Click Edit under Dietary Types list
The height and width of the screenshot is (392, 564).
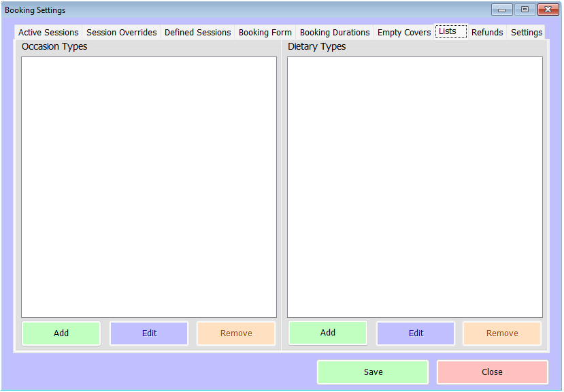[416, 333]
